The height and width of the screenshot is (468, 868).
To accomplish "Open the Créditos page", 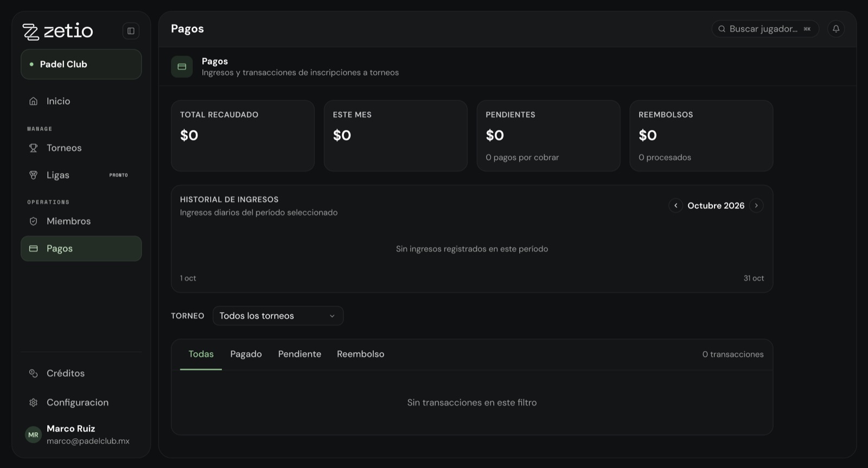I will [81, 374].
